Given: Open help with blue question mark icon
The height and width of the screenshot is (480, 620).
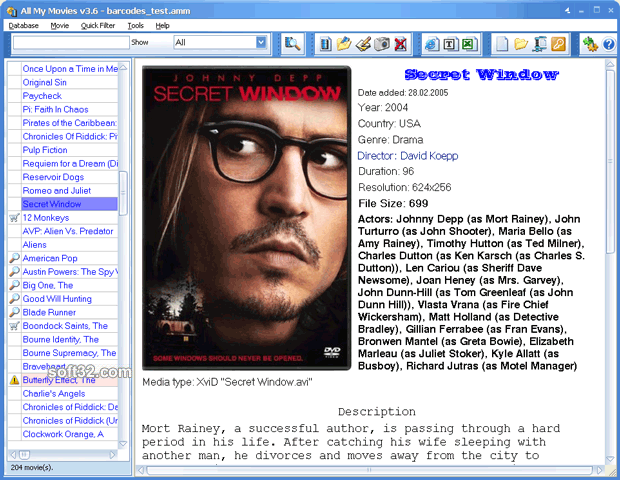Looking at the screenshot, I should (609, 44).
